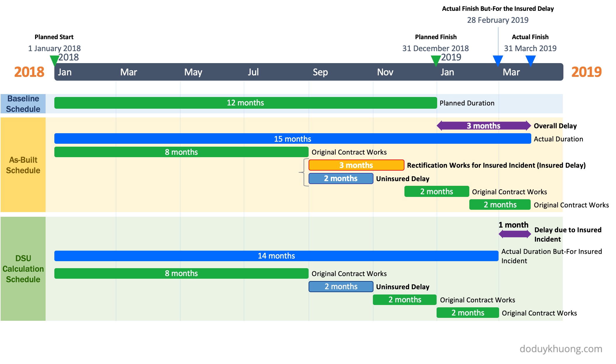Select the As-Built 2 months Uninsured Delay bar
This screenshot has height=364, width=616.
coord(341,178)
